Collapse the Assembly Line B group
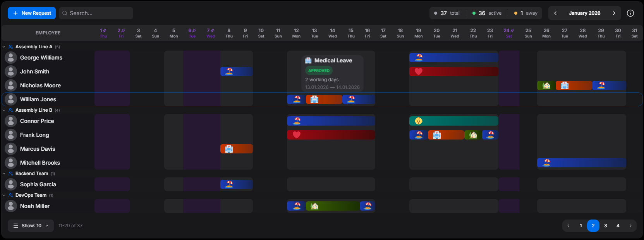This screenshot has height=240, width=644. pos(4,110)
